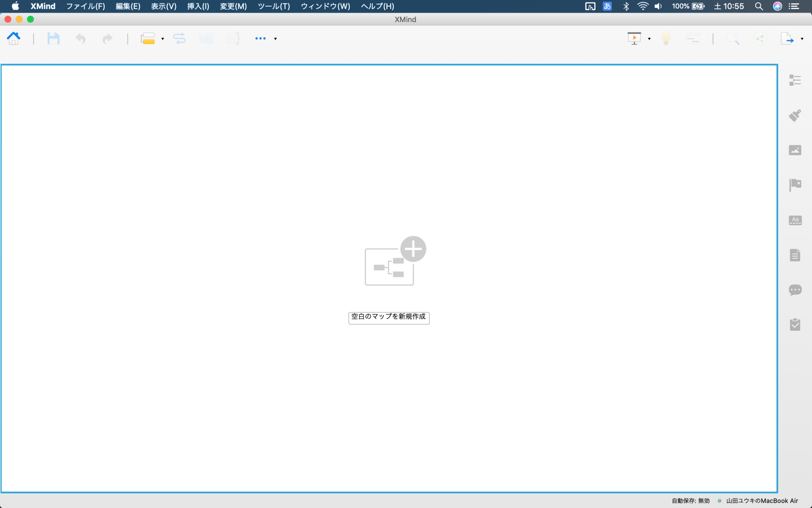Image resolution: width=812 pixels, height=508 pixels.
Task: Click the Boundary icon in toolbar
Action: click(206, 38)
